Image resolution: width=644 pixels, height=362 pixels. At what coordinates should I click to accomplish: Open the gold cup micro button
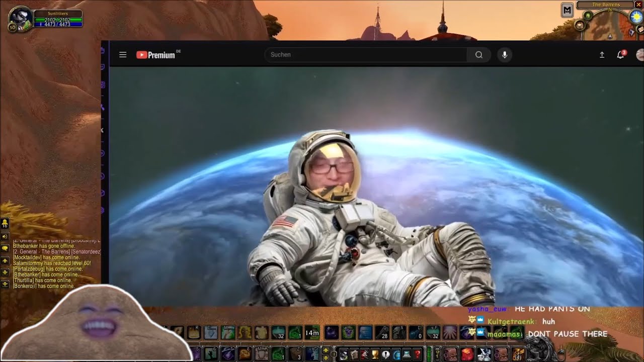(375, 354)
